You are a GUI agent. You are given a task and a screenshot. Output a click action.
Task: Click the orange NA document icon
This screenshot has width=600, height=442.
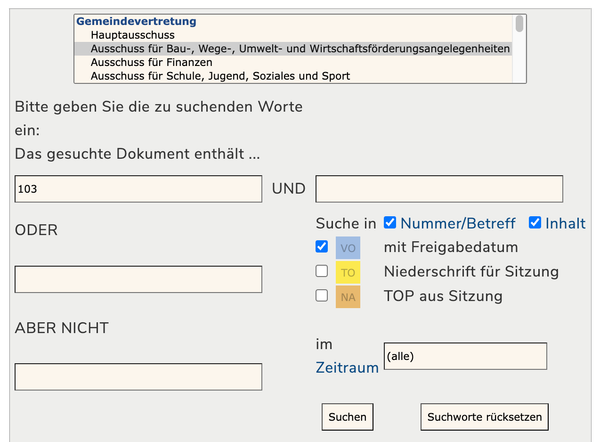tap(348, 296)
